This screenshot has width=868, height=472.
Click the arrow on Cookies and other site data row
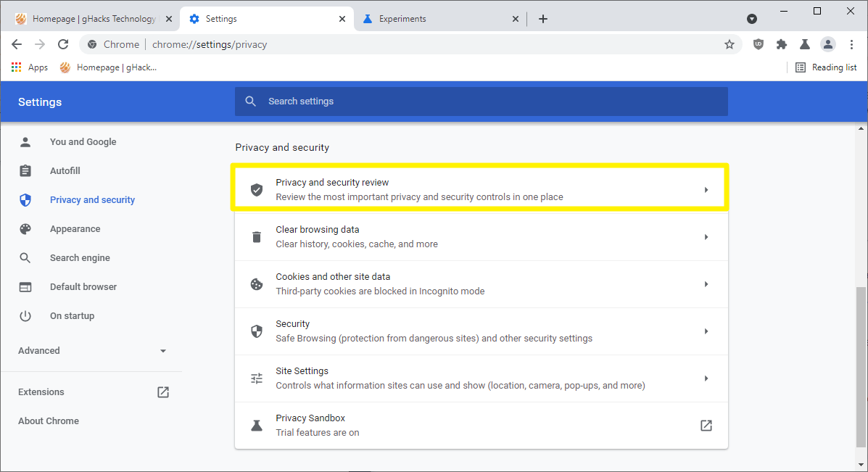(706, 284)
